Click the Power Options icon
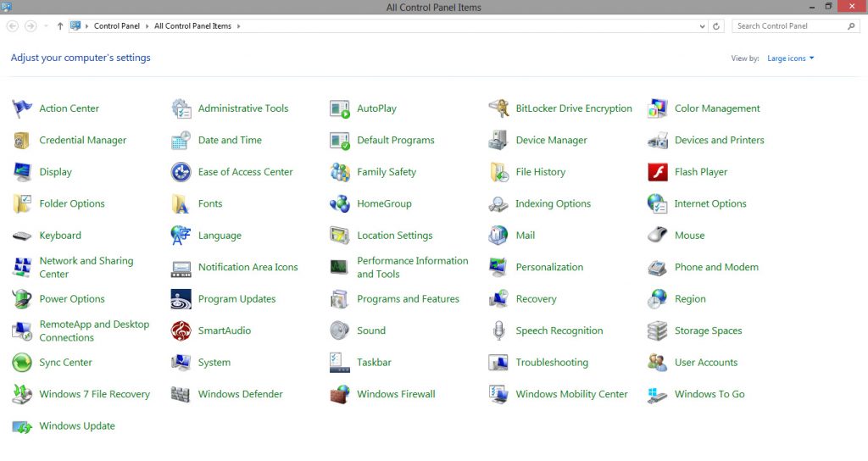The height and width of the screenshot is (461, 868). pyautogui.click(x=22, y=299)
